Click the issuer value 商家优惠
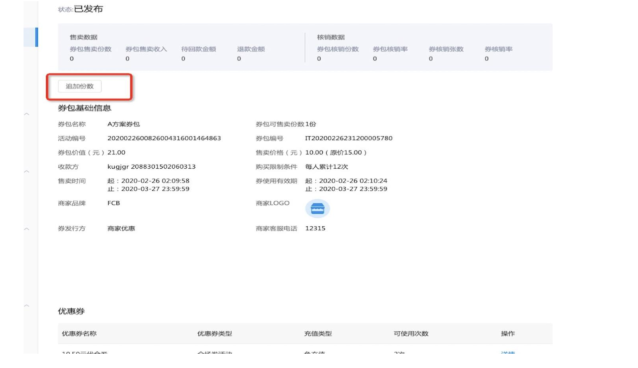 (x=121, y=228)
